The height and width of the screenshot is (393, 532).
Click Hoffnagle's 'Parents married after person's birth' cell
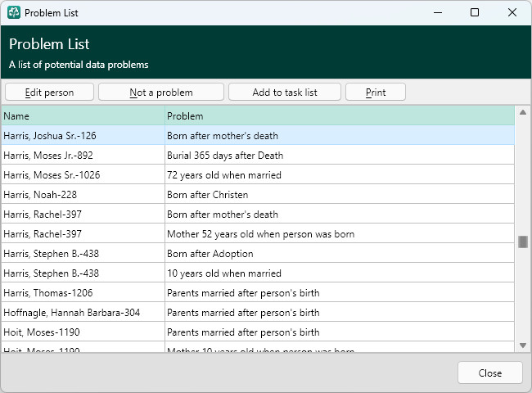coord(340,313)
